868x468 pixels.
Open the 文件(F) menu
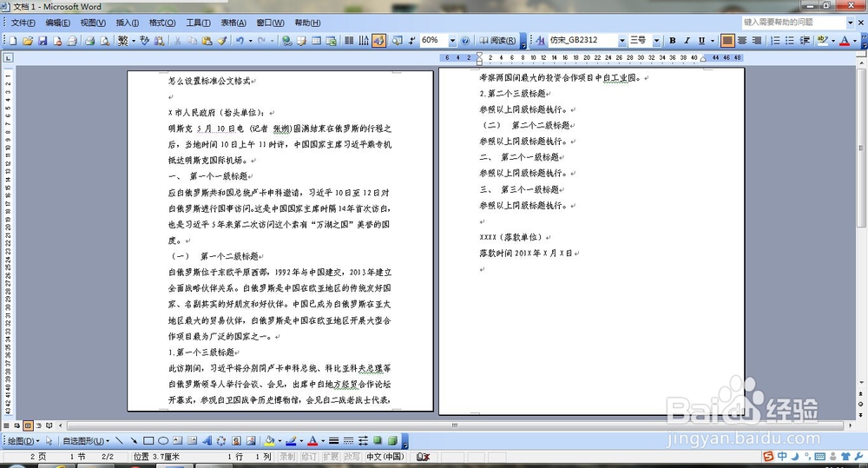(x=23, y=23)
